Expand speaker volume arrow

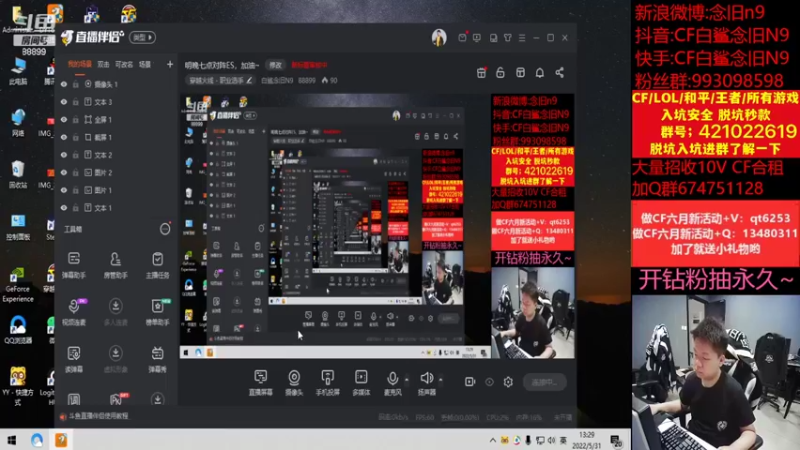point(441,380)
